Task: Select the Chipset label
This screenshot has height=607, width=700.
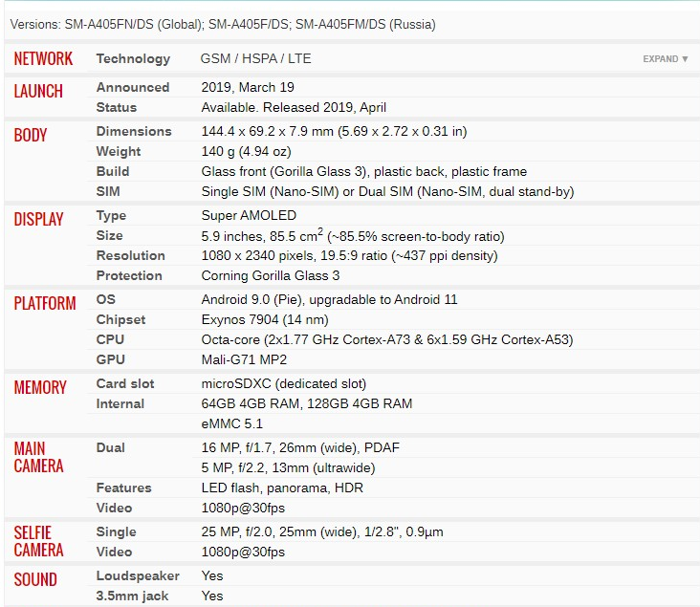Action: pyautogui.click(x=120, y=319)
